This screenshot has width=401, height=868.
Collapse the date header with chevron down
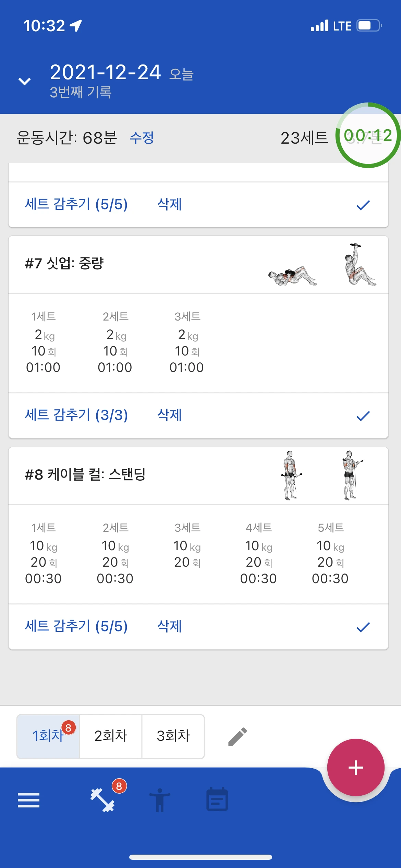coord(24,81)
